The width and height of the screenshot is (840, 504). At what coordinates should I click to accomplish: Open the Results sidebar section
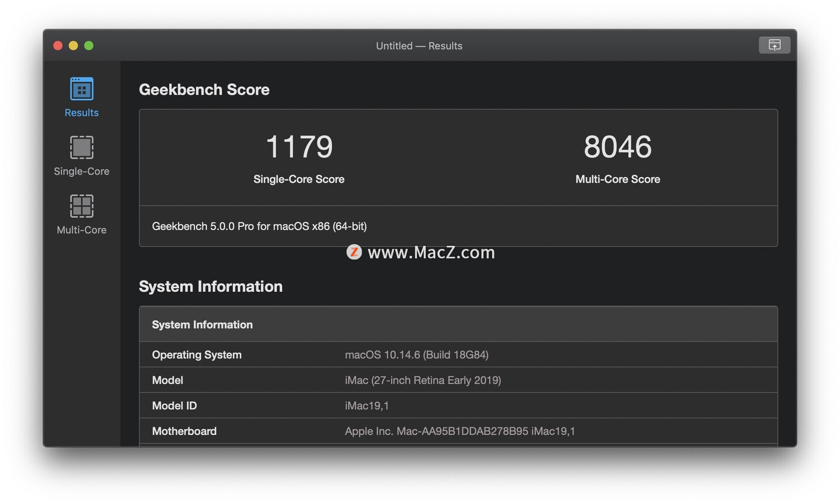[x=81, y=97]
